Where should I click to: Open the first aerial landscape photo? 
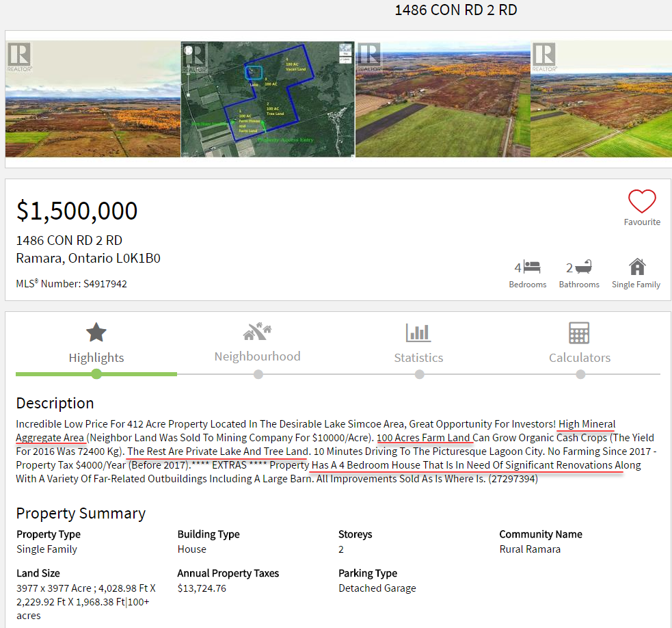[93, 99]
